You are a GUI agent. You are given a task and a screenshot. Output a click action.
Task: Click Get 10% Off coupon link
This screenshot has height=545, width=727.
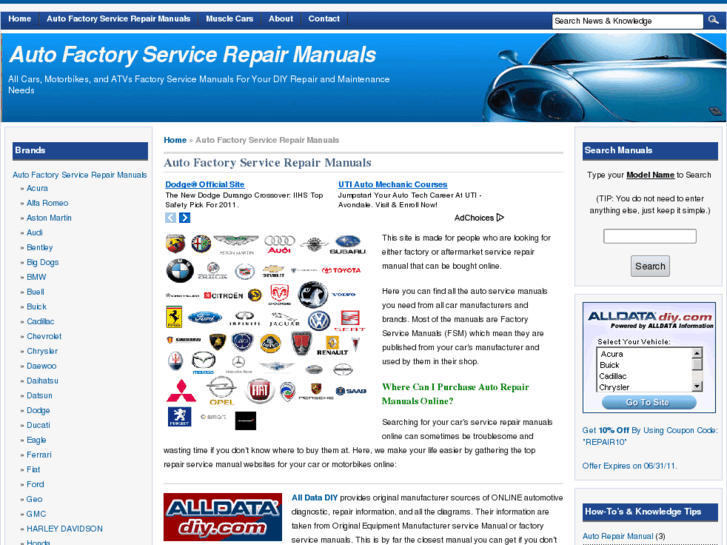pos(650,436)
